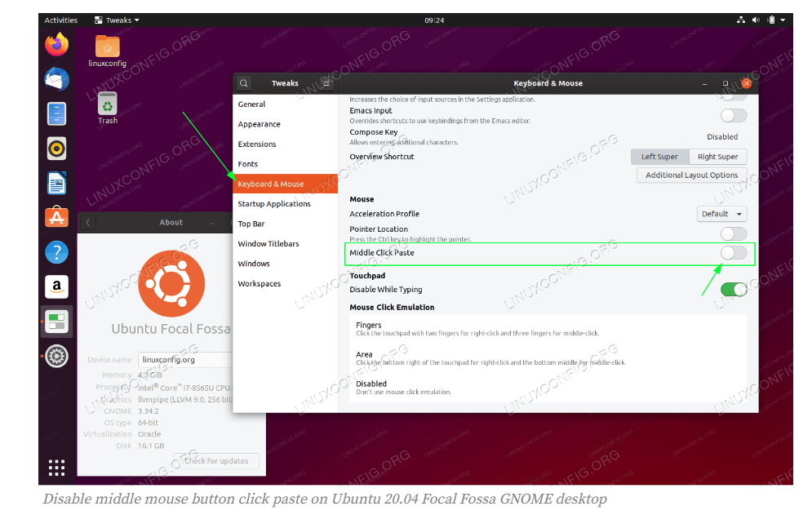Open Rhythmbox music player in dock
Viewport: 812px width, 515px height.
pos(56,149)
